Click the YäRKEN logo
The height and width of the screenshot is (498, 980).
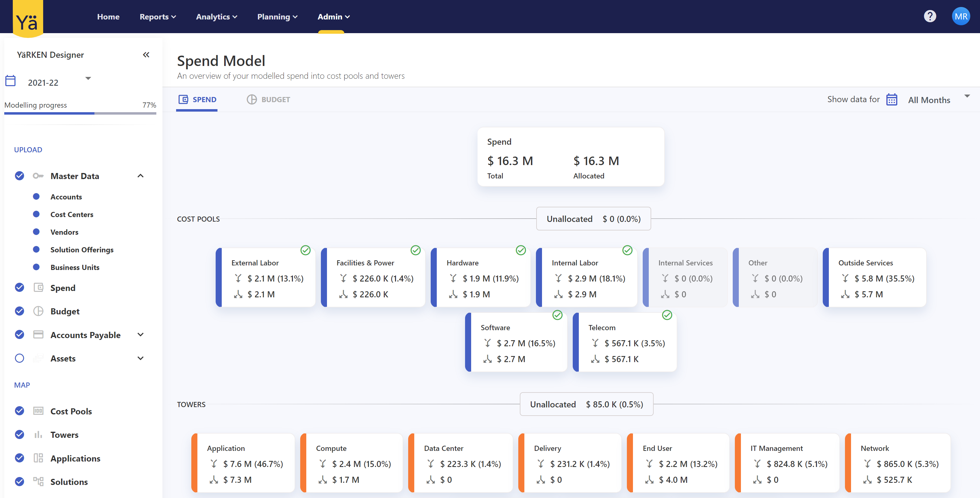click(28, 19)
